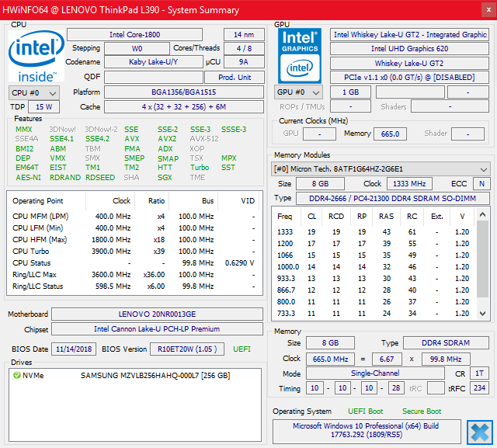497x448 pixels.
Task: Click the 733.3 frequency row in timings table
Action: (374, 314)
